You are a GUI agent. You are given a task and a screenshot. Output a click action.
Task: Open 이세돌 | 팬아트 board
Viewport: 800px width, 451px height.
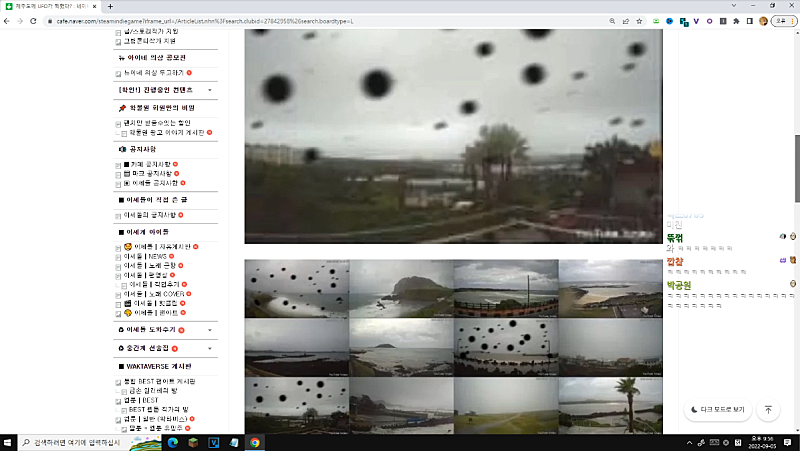pyautogui.click(x=156, y=313)
